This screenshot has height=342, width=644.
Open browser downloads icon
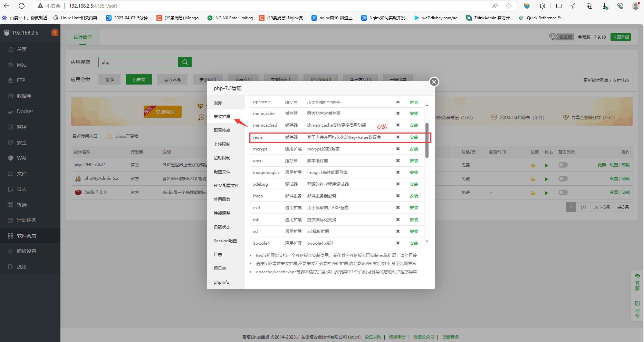click(605, 6)
